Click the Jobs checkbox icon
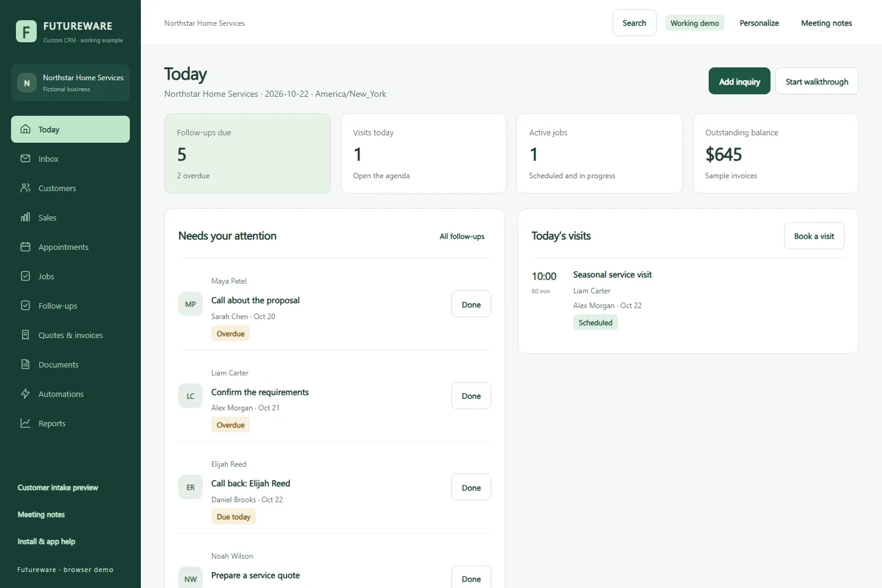 [25, 276]
